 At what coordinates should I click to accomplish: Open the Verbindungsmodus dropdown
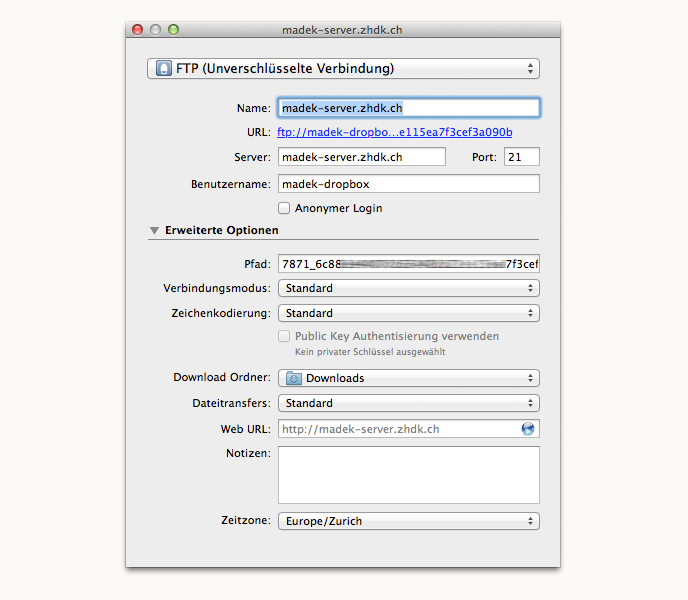point(408,288)
